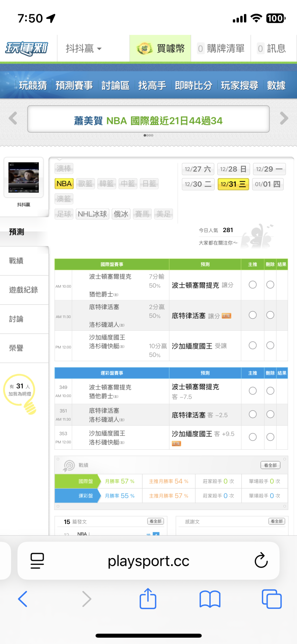Screen dimensions: 297x644
Task: Select date 01/01 四
Action: (268, 184)
